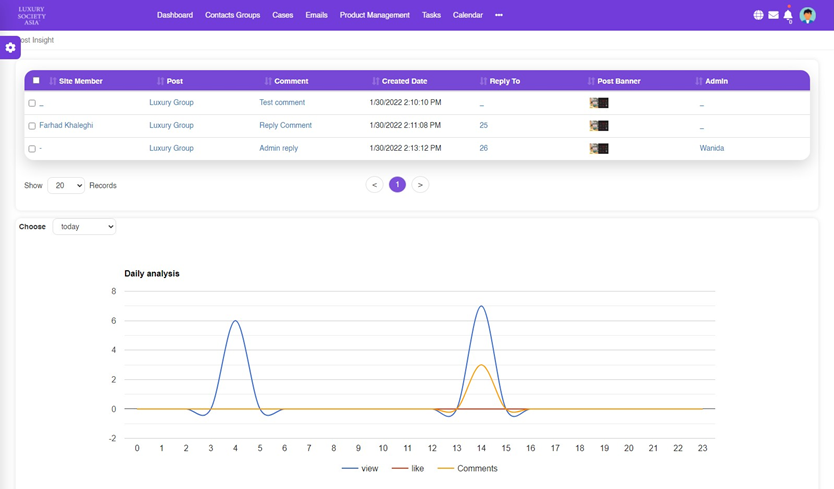Click post banner thumbnail in first row
Viewport: 834px width, 489px height.
(x=599, y=103)
